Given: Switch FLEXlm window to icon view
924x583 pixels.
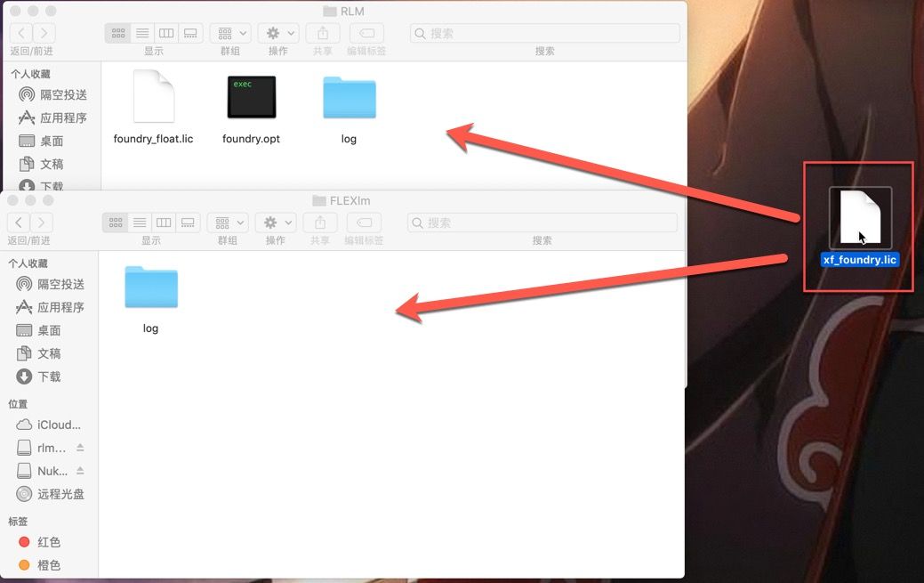Looking at the screenshot, I should click(116, 223).
